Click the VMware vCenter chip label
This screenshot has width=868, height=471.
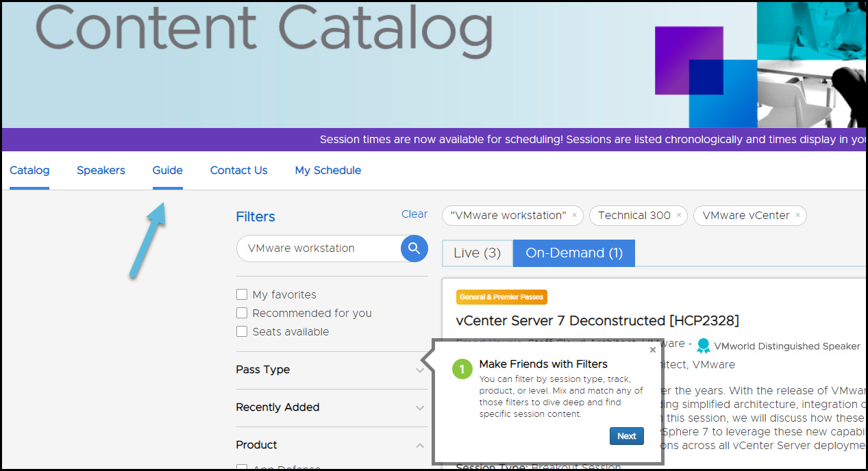[x=746, y=216]
